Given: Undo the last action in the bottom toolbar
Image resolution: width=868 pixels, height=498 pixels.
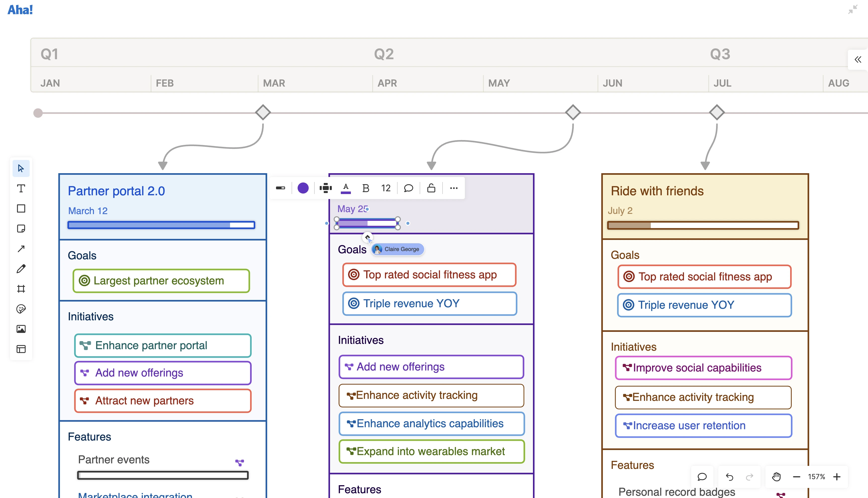Looking at the screenshot, I should tap(729, 476).
